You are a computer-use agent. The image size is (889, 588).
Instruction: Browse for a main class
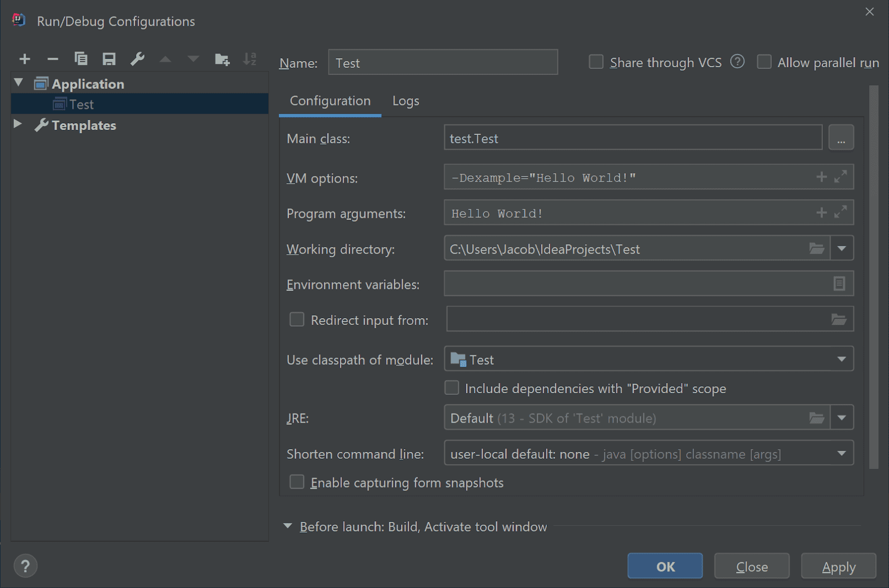[x=841, y=137]
